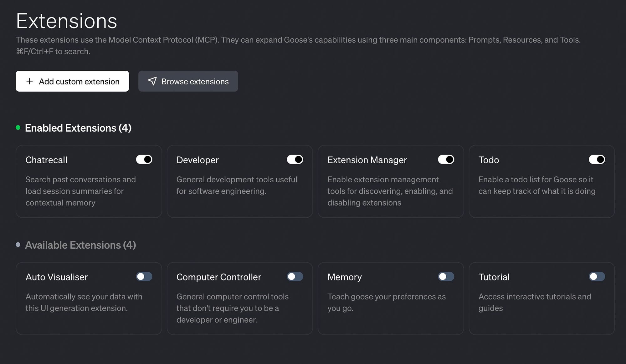The width and height of the screenshot is (626, 364).
Task: Enable the Auto Visualiser extension
Action: (144, 277)
